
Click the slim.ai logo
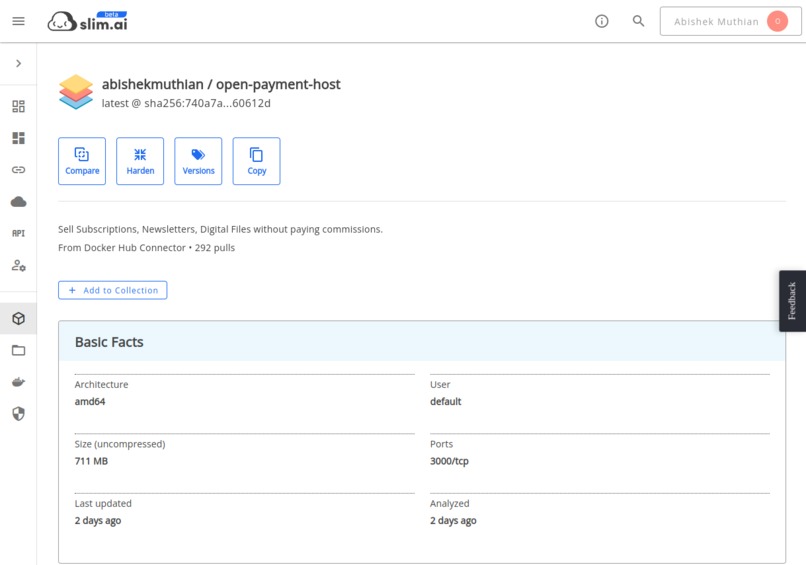(87, 22)
